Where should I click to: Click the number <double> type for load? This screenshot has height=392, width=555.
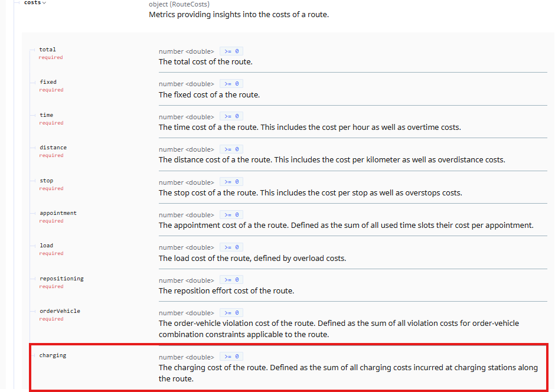coord(187,247)
